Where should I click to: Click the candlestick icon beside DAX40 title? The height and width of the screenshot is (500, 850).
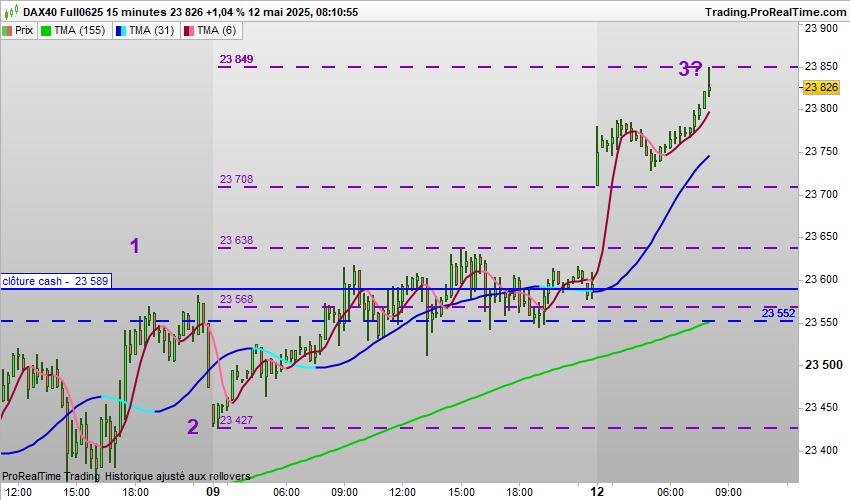pyautogui.click(x=11, y=10)
